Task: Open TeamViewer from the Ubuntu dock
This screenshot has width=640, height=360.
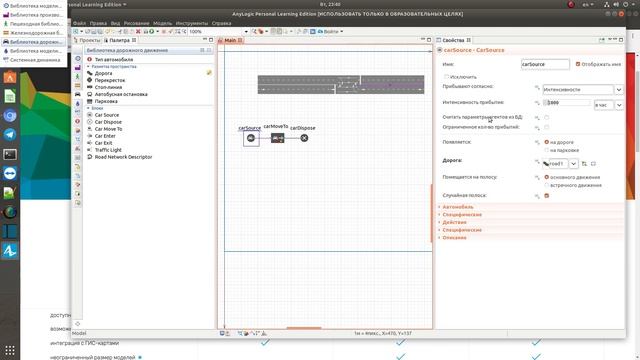Action: [x=10, y=173]
